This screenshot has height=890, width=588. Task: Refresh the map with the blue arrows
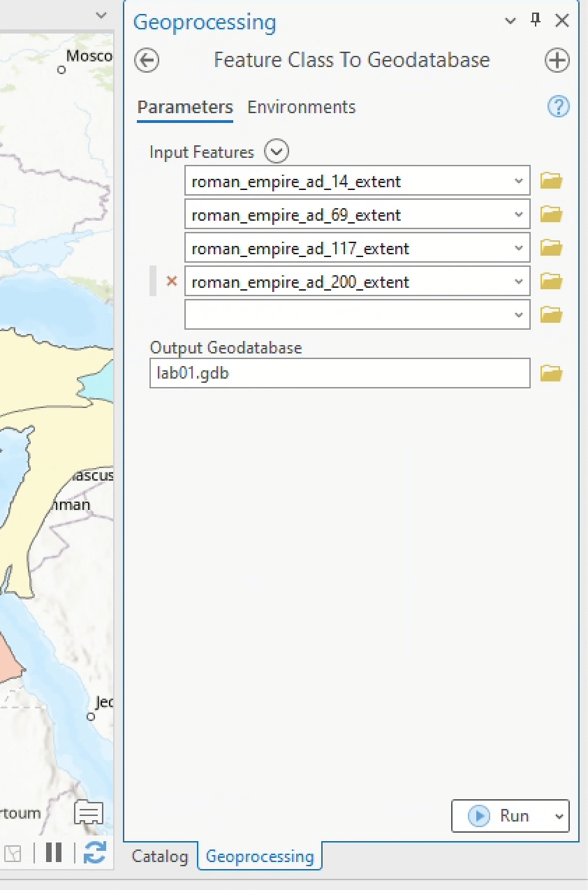click(x=94, y=853)
